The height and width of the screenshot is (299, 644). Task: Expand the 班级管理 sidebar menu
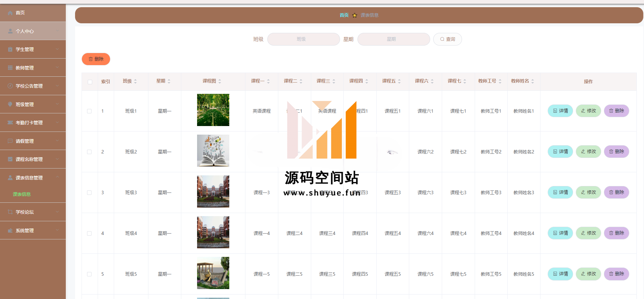pyautogui.click(x=57, y=104)
